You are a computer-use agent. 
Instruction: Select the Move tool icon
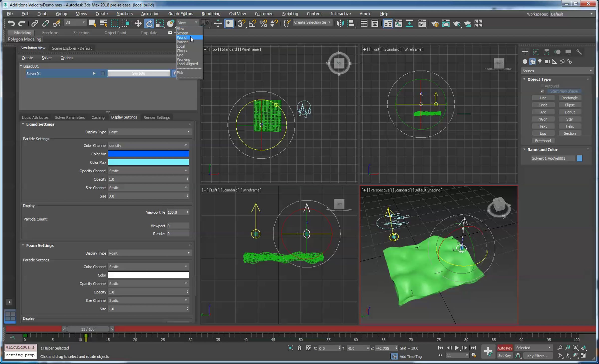pos(138,23)
